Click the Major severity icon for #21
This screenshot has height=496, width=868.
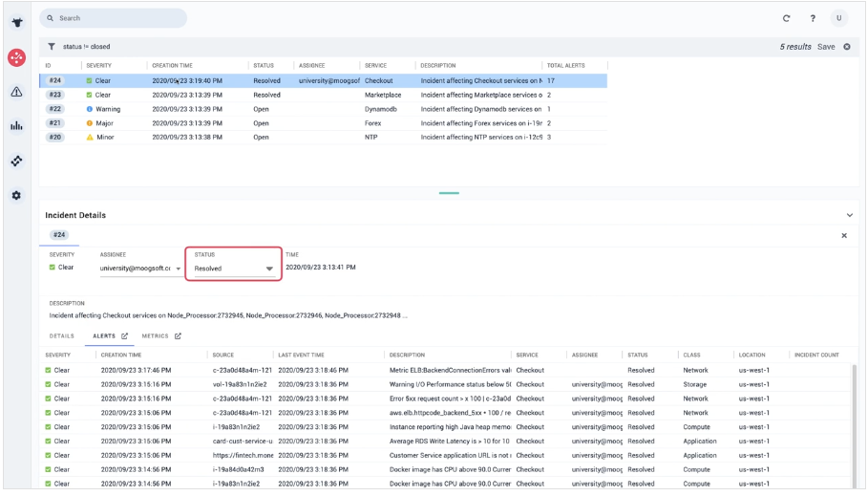point(90,123)
